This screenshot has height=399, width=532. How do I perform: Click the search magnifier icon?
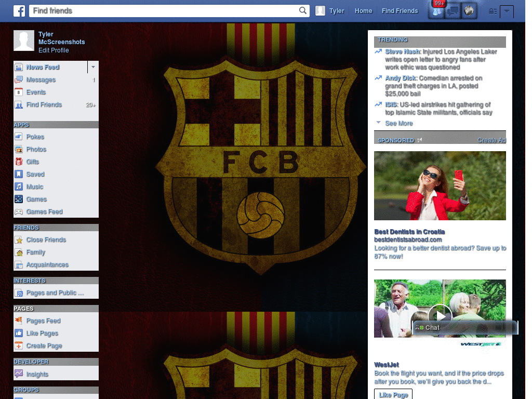tap(303, 10)
